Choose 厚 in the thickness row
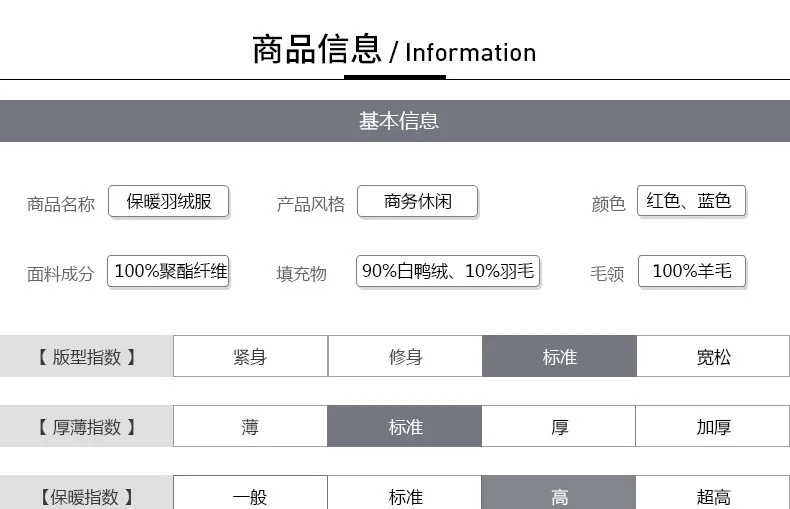790x509 pixels. [559, 426]
